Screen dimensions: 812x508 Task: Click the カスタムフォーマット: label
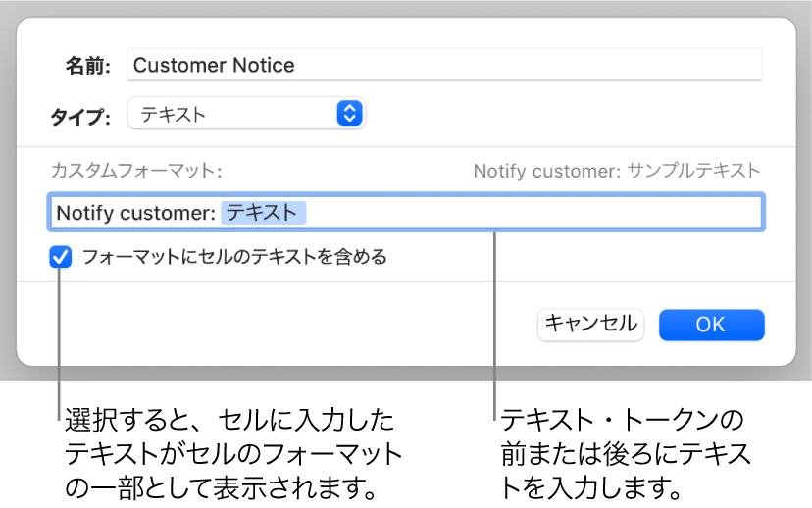click(136, 171)
